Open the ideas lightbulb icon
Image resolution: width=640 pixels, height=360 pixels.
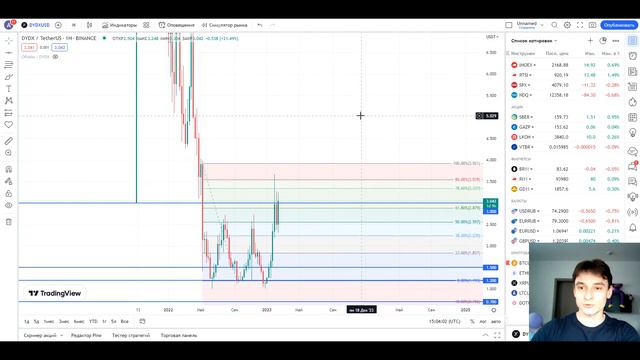(x=632, y=133)
